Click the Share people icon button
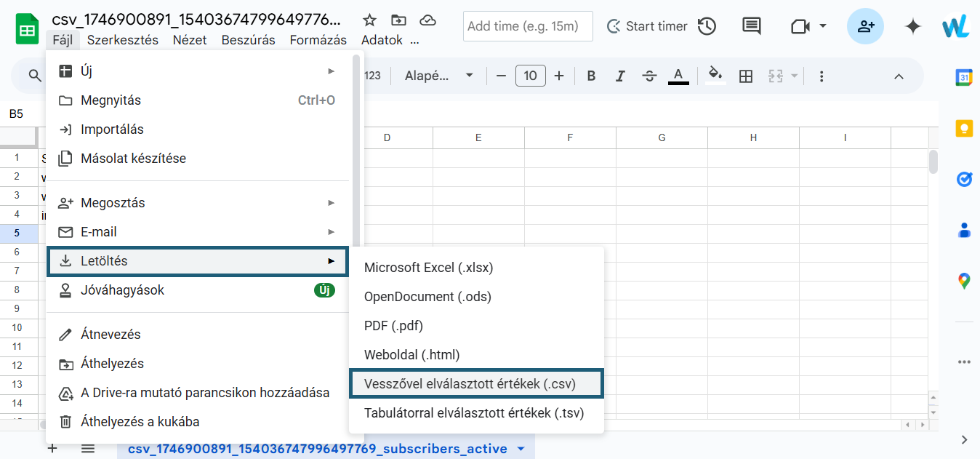The image size is (980, 459). click(865, 26)
